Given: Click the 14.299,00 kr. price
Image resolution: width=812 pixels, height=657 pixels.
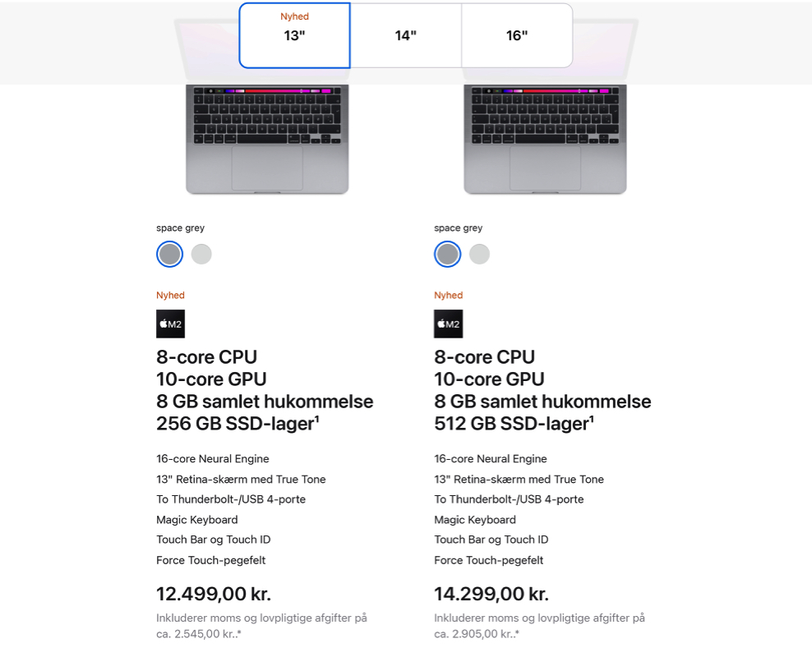Looking at the screenshot, I should 491,594.
